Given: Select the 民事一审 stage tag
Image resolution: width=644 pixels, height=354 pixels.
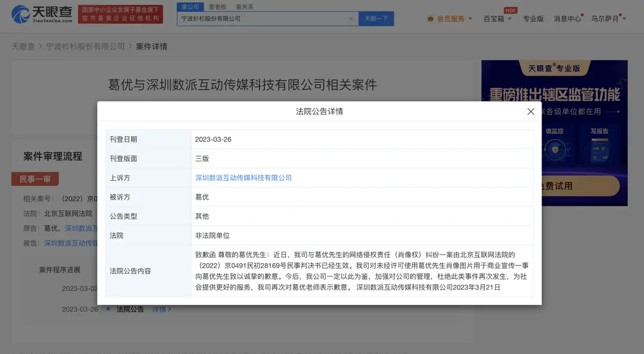Looking at the screenshot, I should click(35, 179).
